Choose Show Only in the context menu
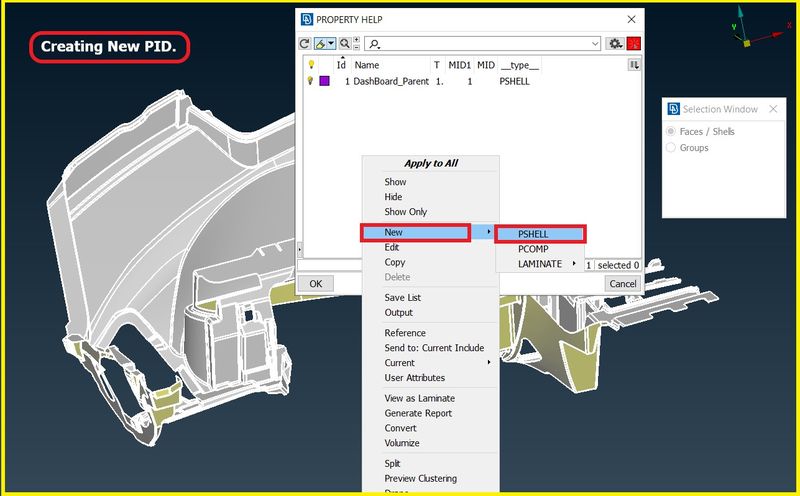This screenshot has height=496, width=800. coord(406,211)
